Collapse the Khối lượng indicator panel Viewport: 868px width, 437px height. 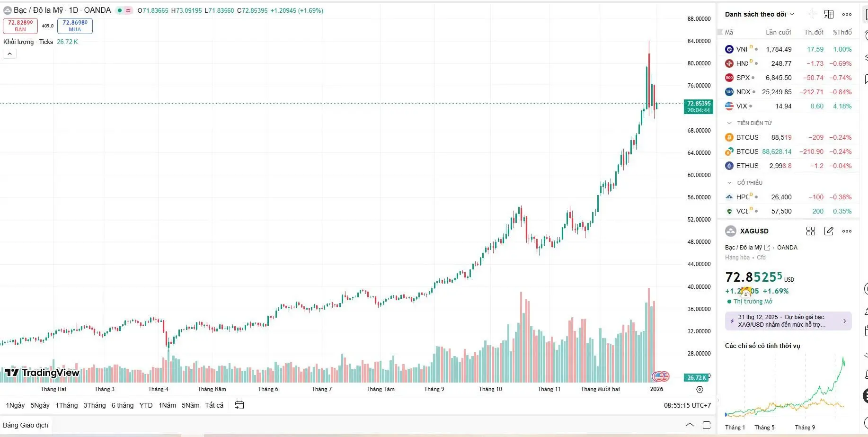pyautogui.click(x=9, y=54)
